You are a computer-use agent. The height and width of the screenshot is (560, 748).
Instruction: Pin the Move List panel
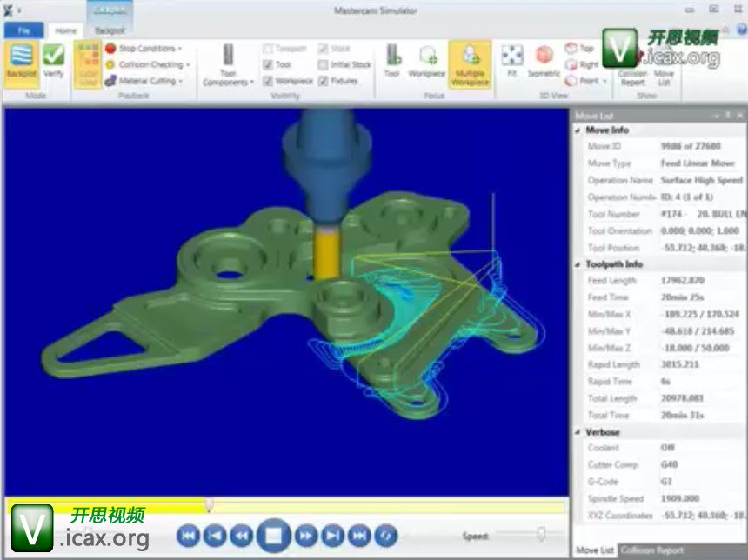coord(728,115)
